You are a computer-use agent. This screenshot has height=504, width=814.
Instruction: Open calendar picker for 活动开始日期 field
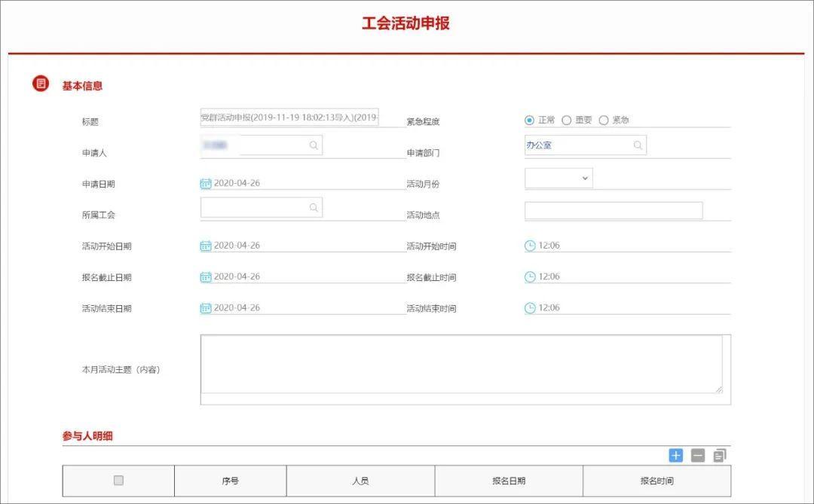point(206,245)
